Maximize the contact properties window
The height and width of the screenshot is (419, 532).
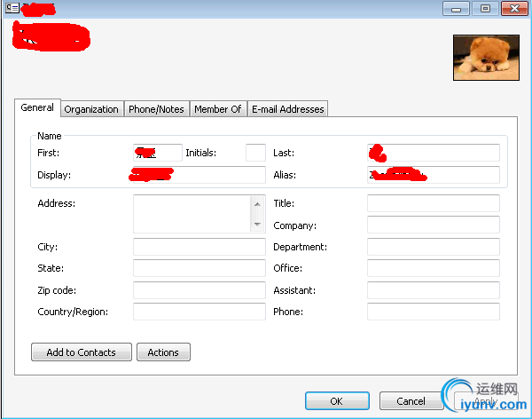(485, 9)
